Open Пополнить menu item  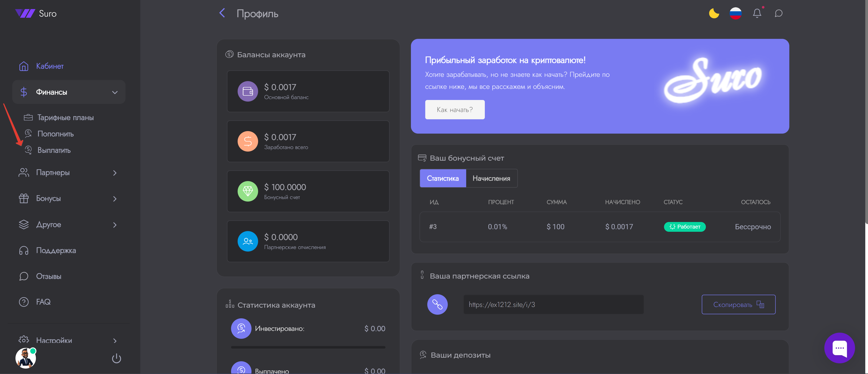[55, 134]
